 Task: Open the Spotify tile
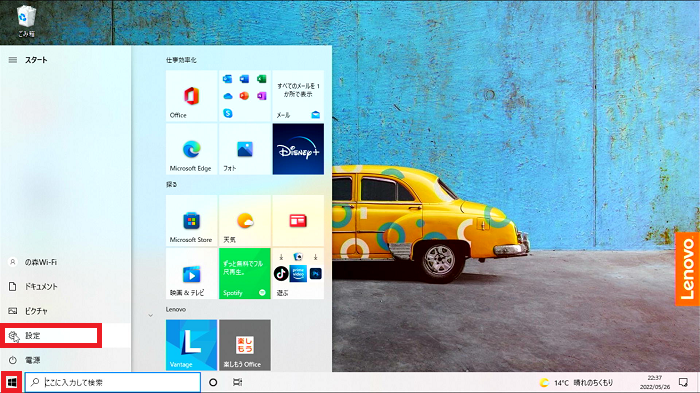click(x=245, y=274)
